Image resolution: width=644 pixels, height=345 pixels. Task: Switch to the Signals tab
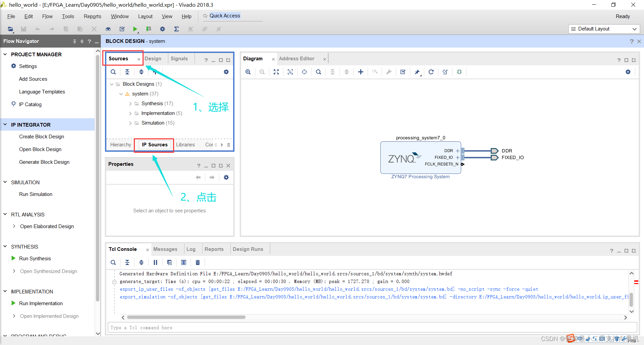(179, 59)
